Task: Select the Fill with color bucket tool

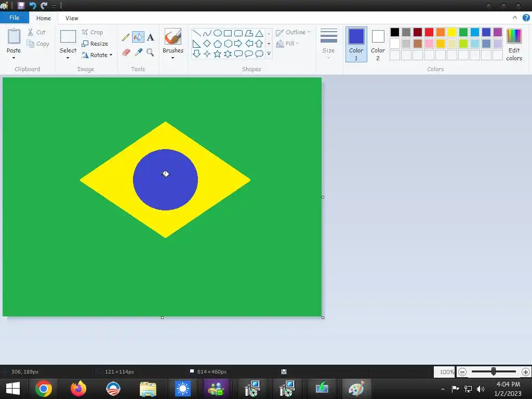Action: pos(138,37)
